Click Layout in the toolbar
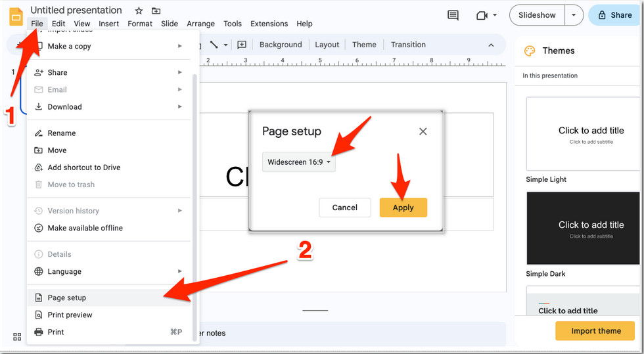644x354 pixels. 327,45
